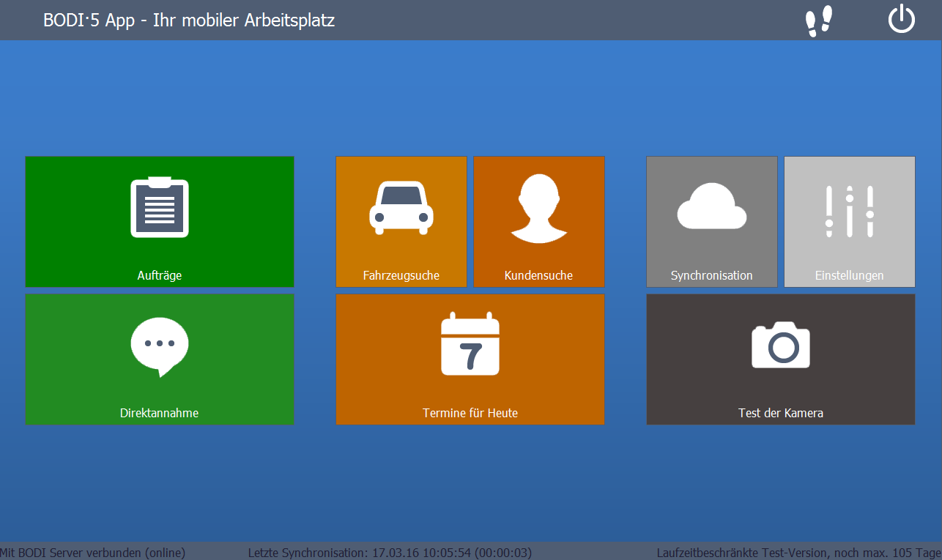The height and width of the screenshot is (560, 942).
Task: Click the Synchronisation tile label
Action: (712, 276)
